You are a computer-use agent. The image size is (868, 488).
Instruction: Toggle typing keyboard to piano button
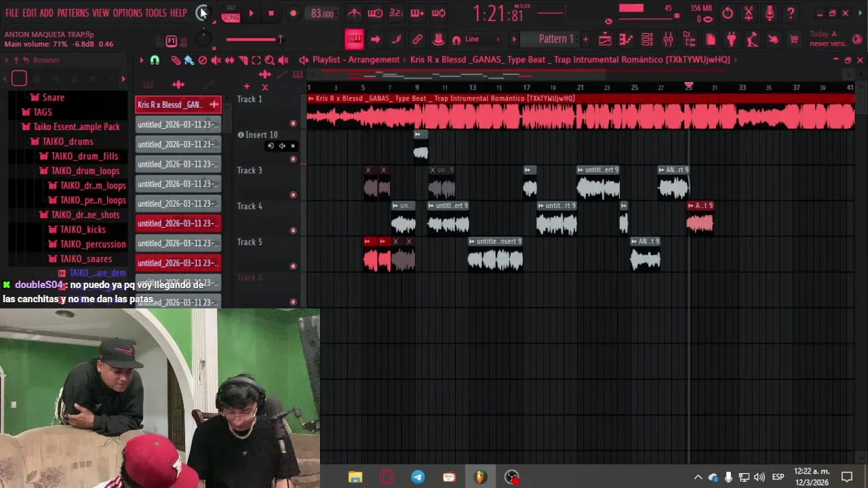[x=354, y=39]
